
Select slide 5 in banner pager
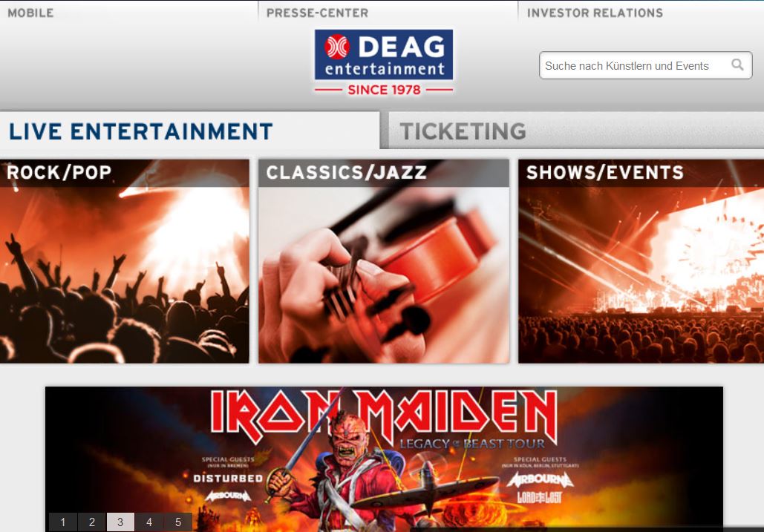tap(178, 522)
